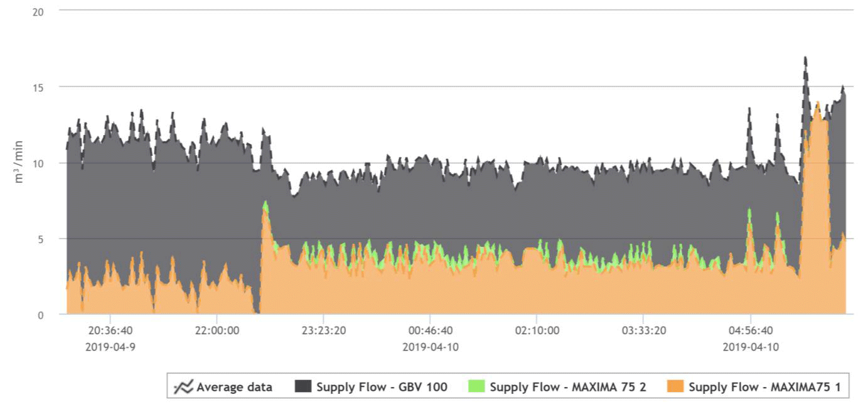The image size is (868, 414).
Task: Toggle the Average data legend label
Action: (234, 387)
